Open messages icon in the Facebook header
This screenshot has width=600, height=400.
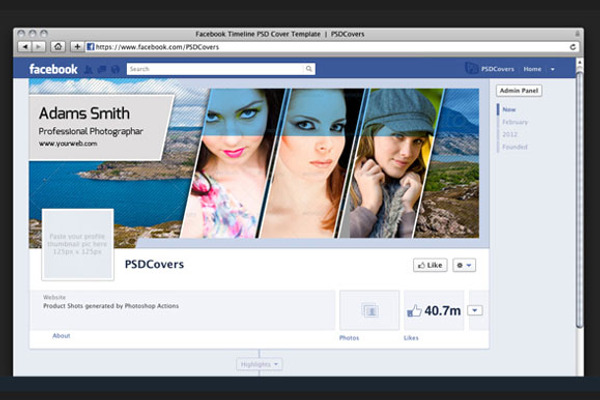coord(102,69)
